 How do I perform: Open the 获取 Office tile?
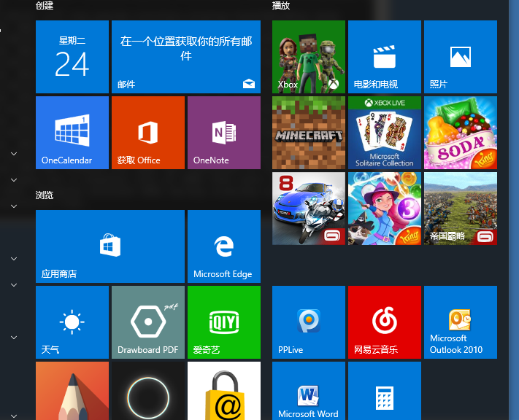click(148, 133)
